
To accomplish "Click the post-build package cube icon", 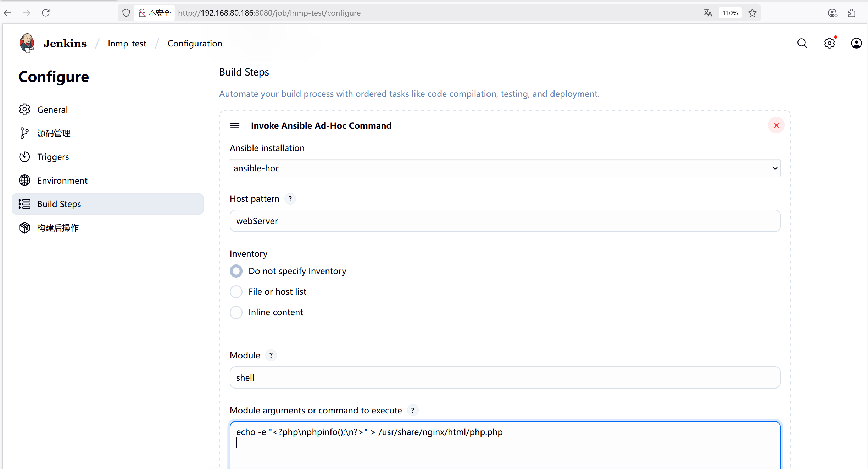I will point(24,228).
